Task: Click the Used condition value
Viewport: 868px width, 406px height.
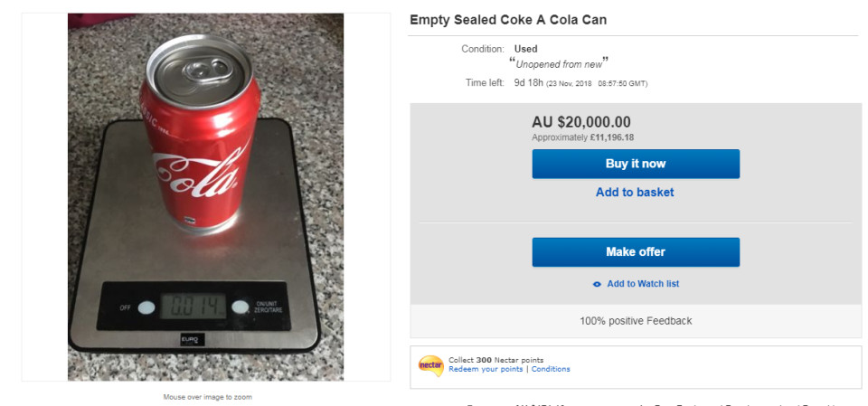Action: coord(525,49)
